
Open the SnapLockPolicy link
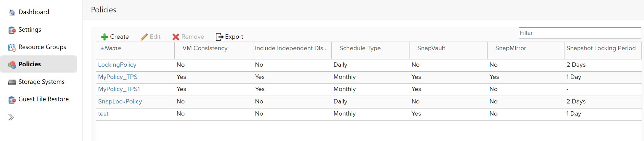(x=120, y=101)
